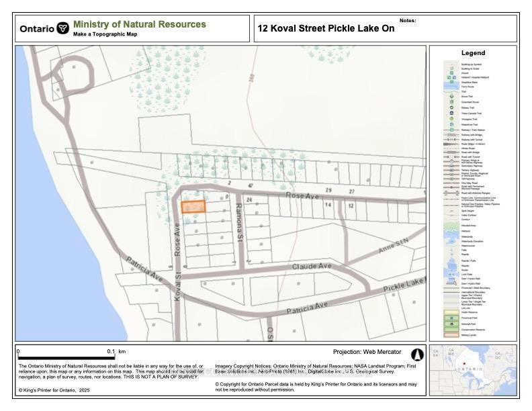The height and width of the screenshot is (411, 532).
Task: Click the 'Projection: Web Mercator' text
Action: [367, 352]
